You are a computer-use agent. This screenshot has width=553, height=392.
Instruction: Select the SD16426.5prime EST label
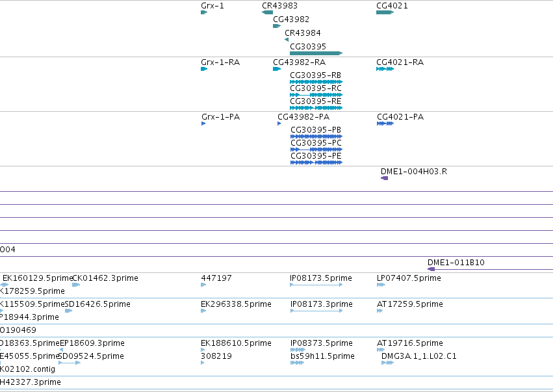point(97,304)
